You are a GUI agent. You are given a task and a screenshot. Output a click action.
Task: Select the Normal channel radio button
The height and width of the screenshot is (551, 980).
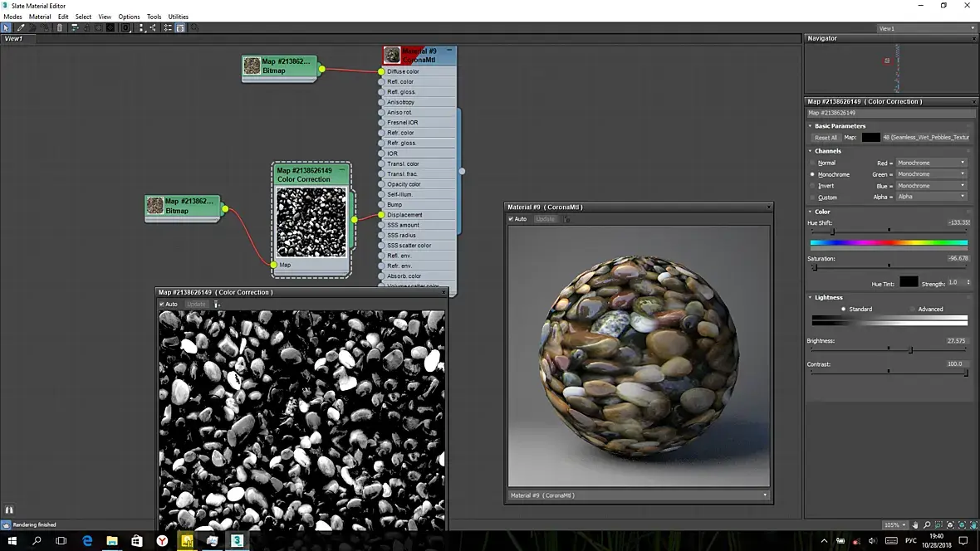813,163
